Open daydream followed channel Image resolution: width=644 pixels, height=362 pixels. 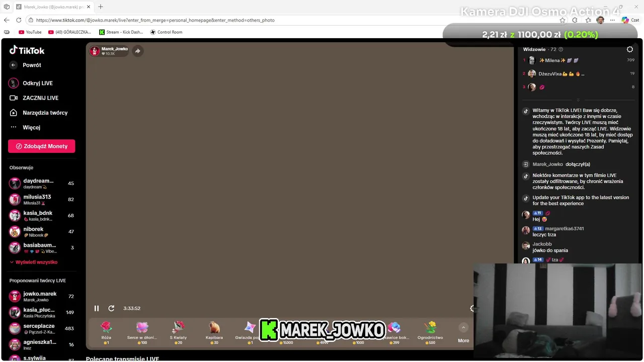point(41,184)
